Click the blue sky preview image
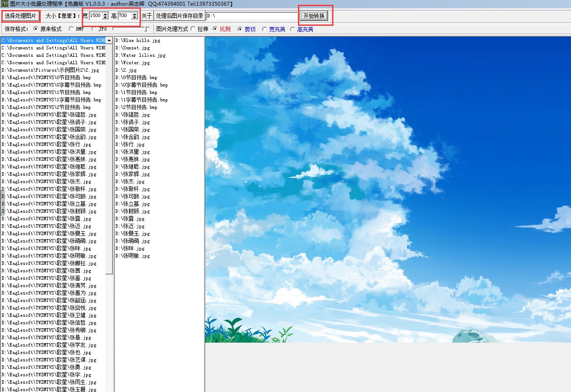 tap(388, 189)
